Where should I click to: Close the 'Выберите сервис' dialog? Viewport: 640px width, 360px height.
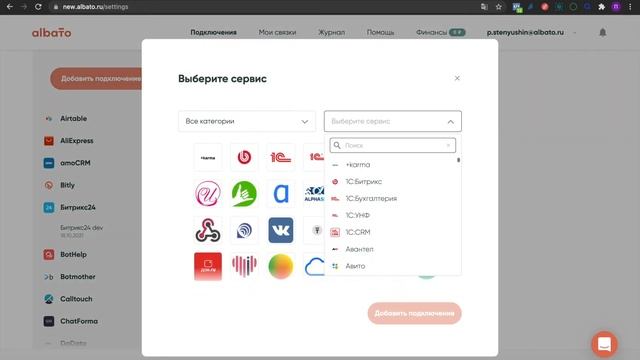coord(457,78)
